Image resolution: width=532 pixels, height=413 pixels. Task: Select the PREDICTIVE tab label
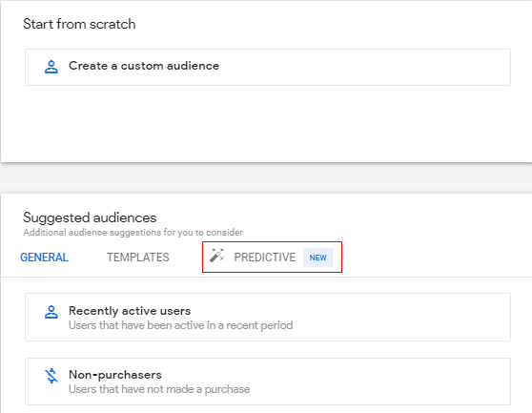(x=265, y=258)
